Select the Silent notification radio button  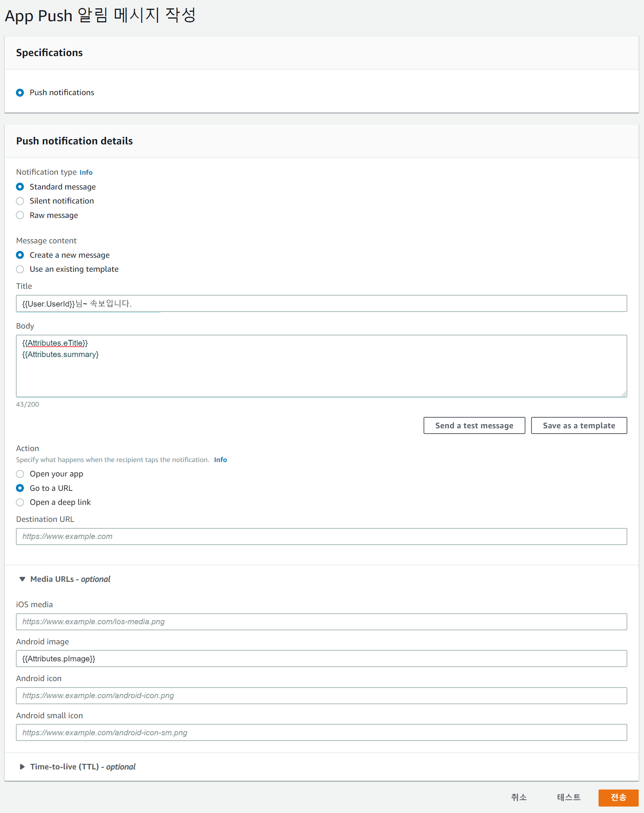20,201
